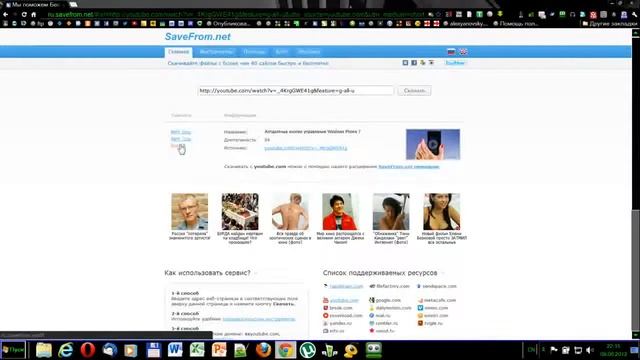Viewport: 640px width, 360px height.
Task: Click the second download format link
Action: 180,139
